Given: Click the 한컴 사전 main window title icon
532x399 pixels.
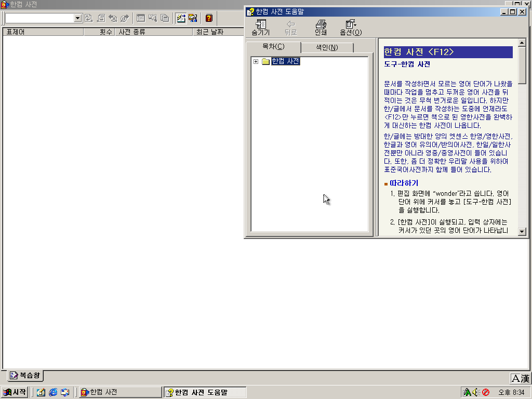Looking at the screenshot, I should pos(4,4).
